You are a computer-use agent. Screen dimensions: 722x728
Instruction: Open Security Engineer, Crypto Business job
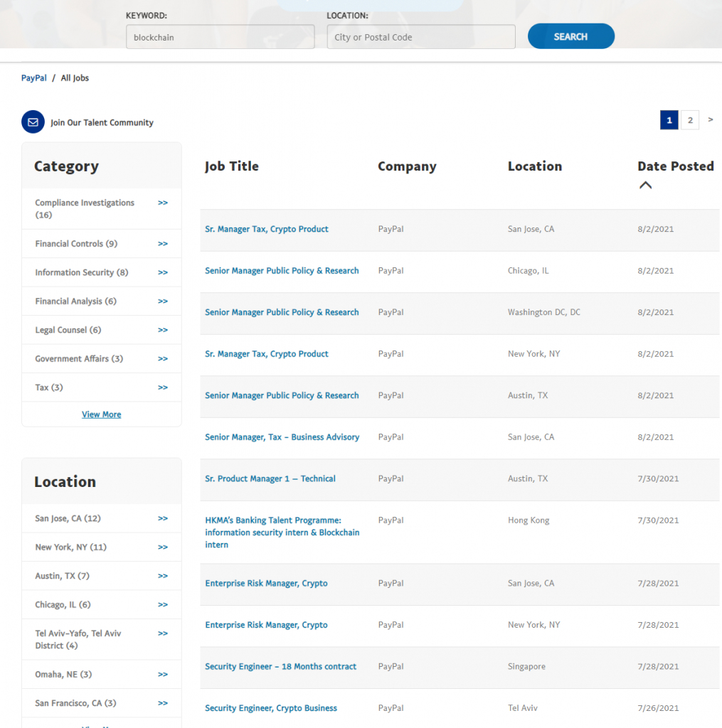[x=271, y=708]
